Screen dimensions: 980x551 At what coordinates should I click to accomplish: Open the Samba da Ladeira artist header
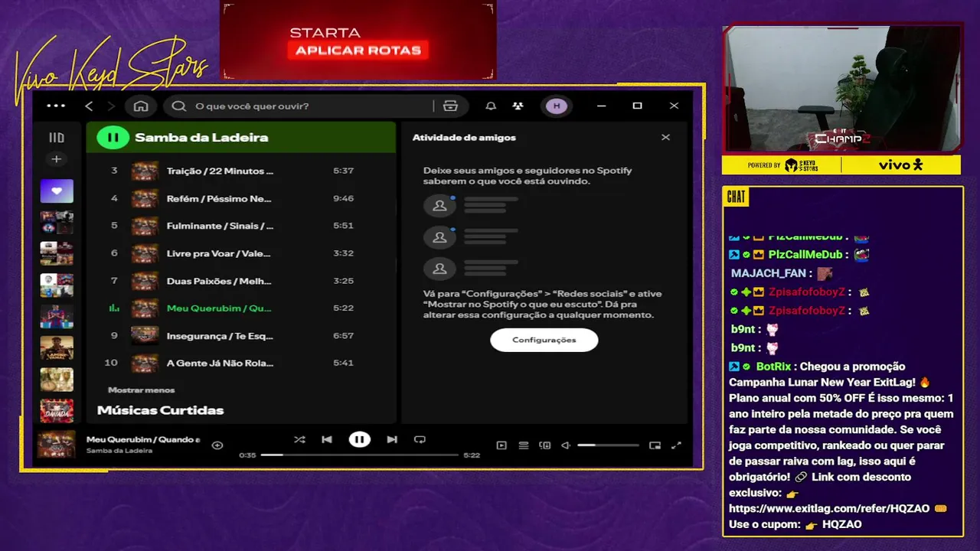coord(201,138)
